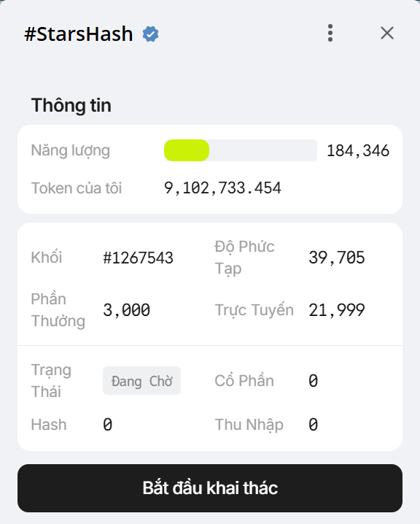Click the Token của tôi label
This screenshot has height=524, width=420.
(x=77, y=188)
